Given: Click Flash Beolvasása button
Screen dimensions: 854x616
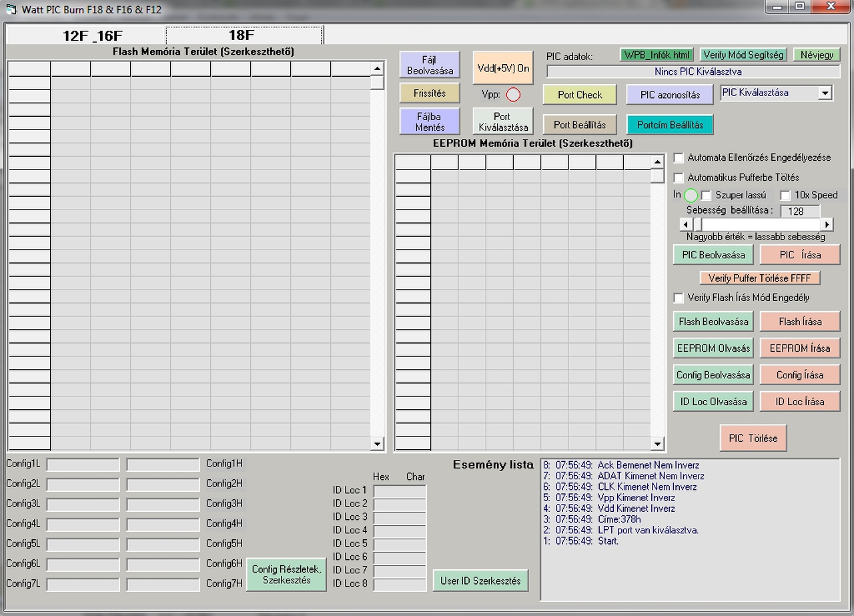Looking at the screenshot, I should point(713,322).
